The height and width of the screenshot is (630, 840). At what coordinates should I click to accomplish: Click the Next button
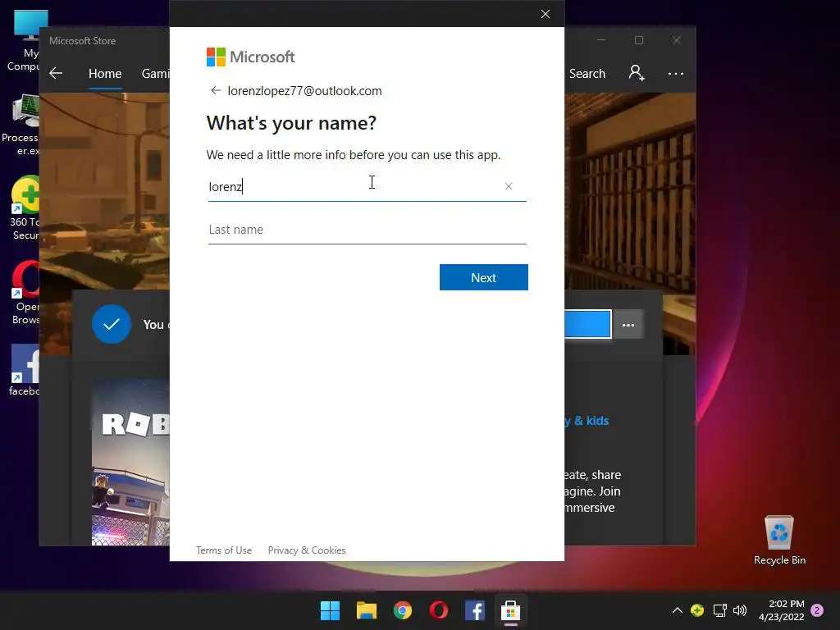click(x=484, y=277)
